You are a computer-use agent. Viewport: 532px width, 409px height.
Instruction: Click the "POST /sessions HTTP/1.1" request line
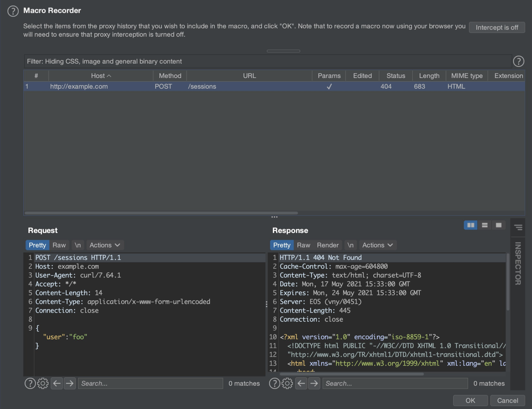click(x=78, y=258)
